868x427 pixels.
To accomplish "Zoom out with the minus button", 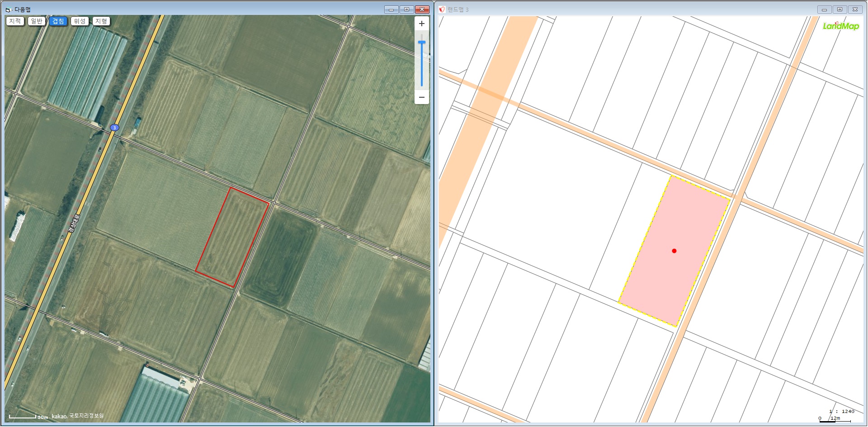I will pos(421,97).
